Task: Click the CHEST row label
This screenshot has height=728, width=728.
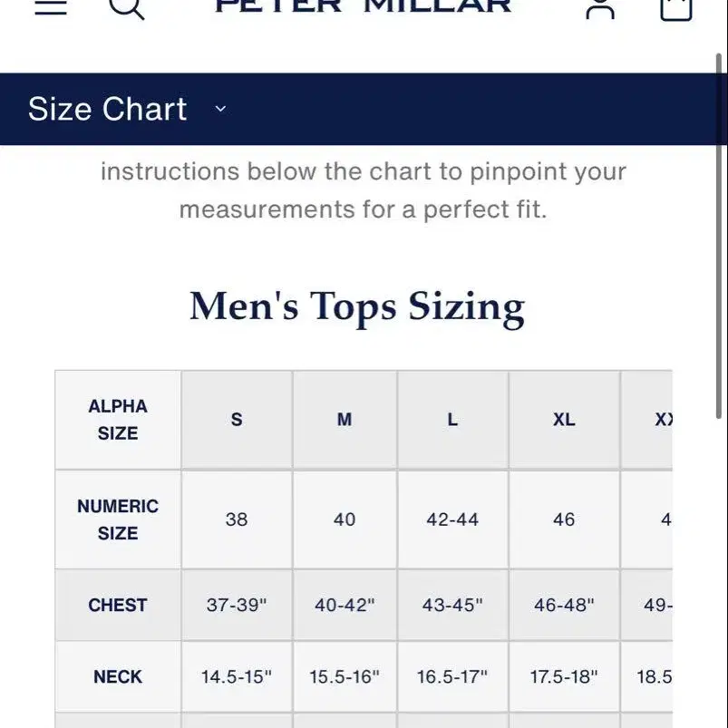Action: coord(118,605)
